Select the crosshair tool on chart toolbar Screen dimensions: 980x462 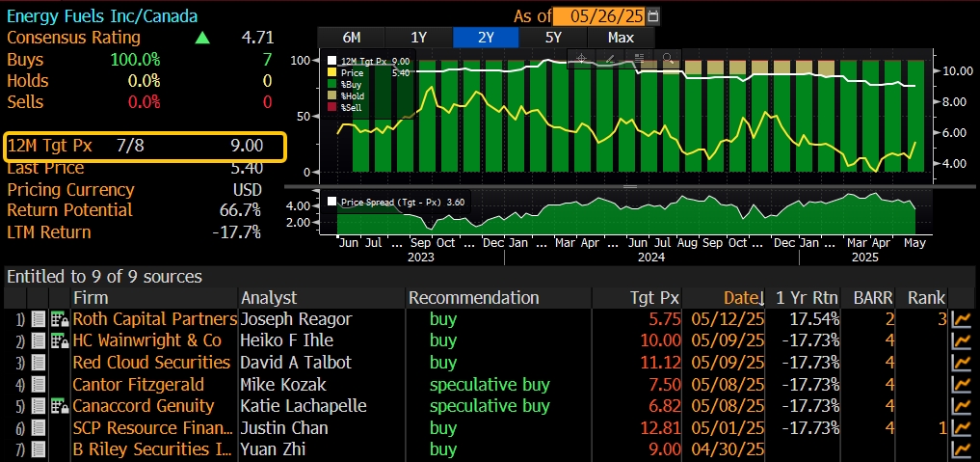pyautogui.click(x=582, y=58)
